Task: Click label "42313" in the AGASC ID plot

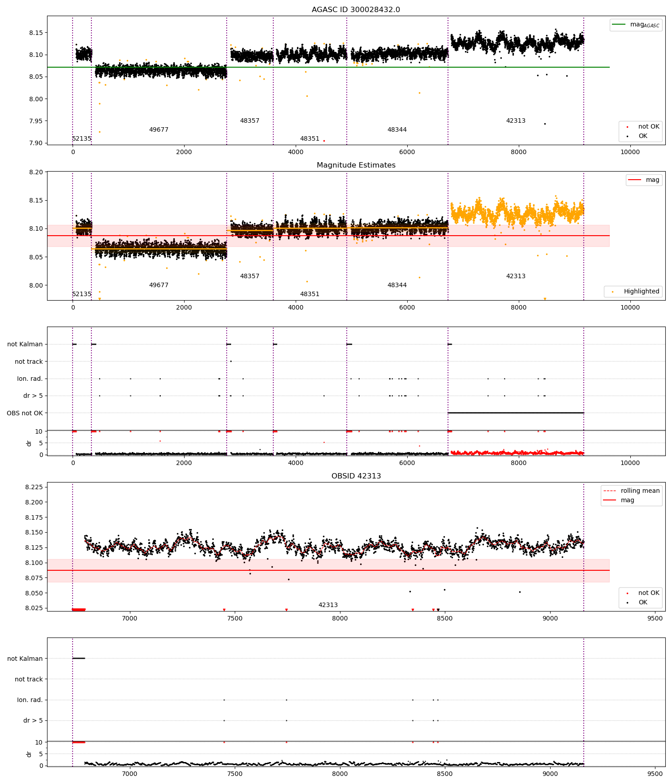Action: point(516,121)
